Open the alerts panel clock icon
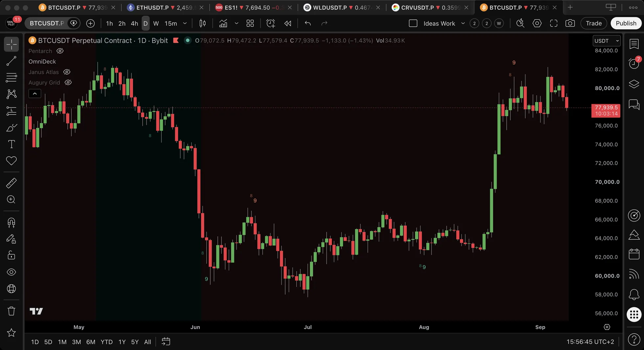Screen dimensions: 644x350 click(634, 63)
